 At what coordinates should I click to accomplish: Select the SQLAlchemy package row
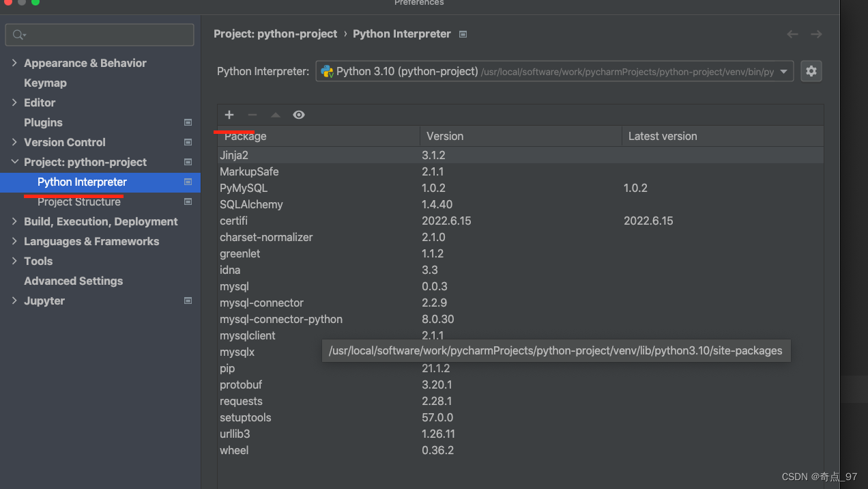[x=521, y=204]
